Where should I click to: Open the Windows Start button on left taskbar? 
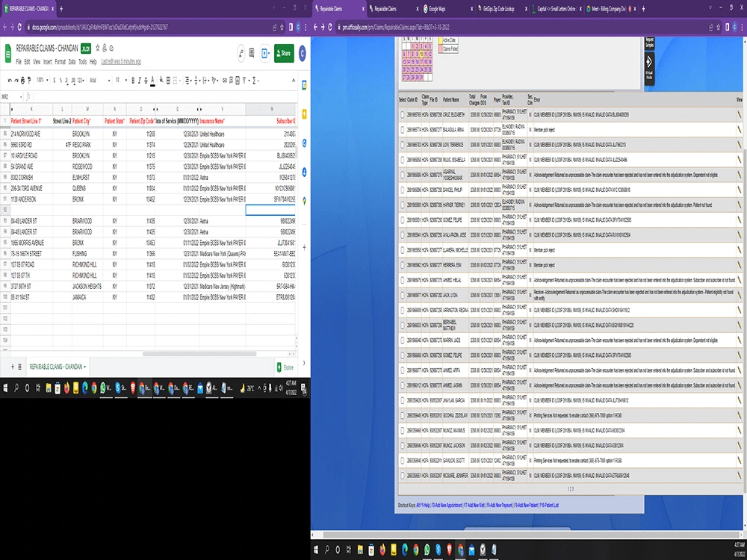pos(5,388)
